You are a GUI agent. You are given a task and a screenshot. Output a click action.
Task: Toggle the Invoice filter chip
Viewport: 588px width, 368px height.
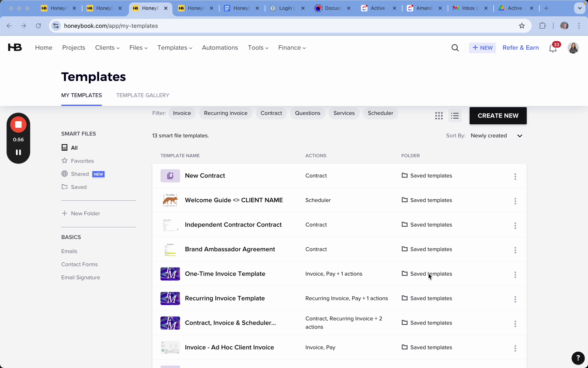click(x=182, y=113)
